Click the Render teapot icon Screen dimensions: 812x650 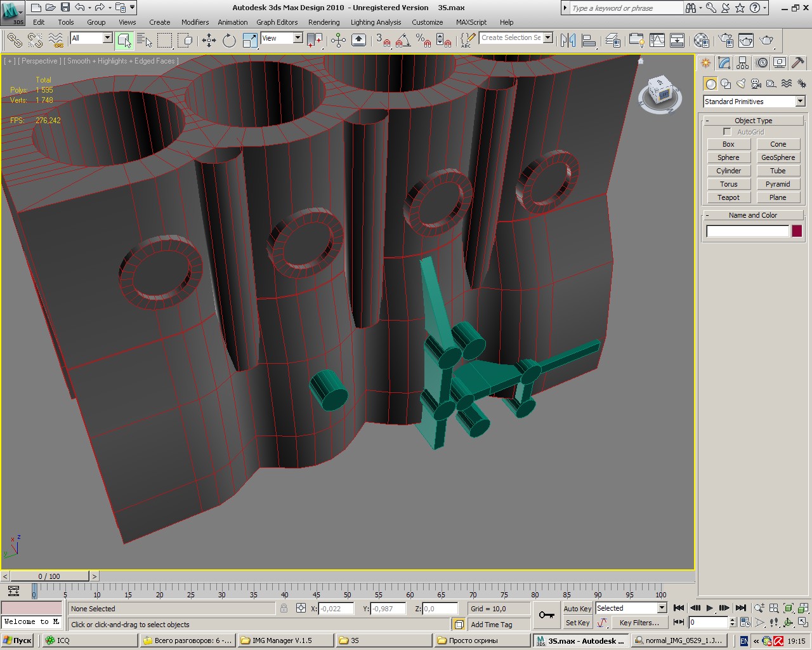767,41
